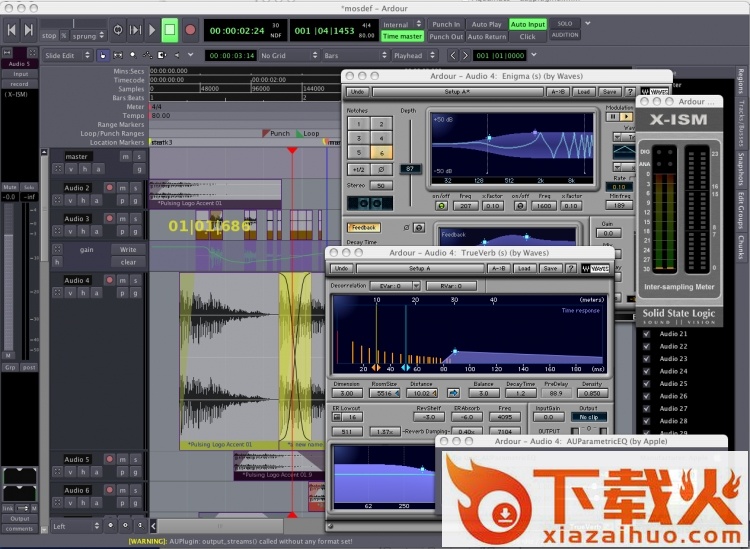The height and width of the screenshot is (549, 750).
Task: Toggle the Punch In button
Action: click(x=446, y=24)
